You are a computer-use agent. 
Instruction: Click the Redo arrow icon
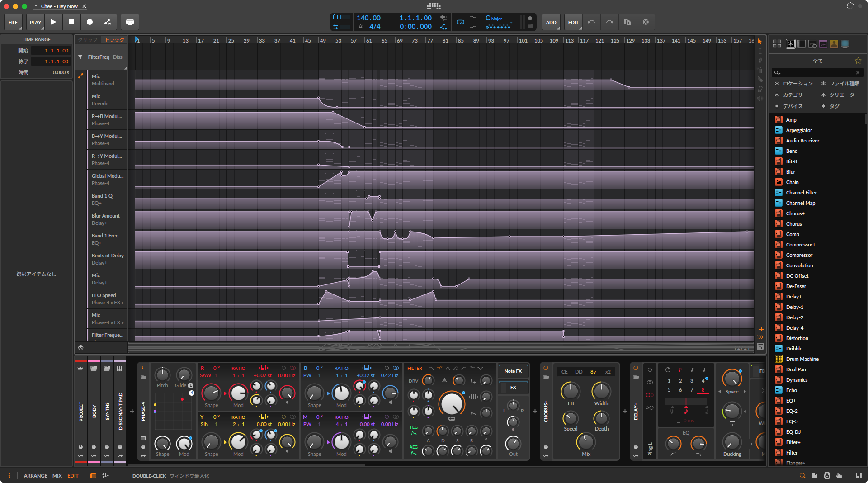[x=609, y=22]
